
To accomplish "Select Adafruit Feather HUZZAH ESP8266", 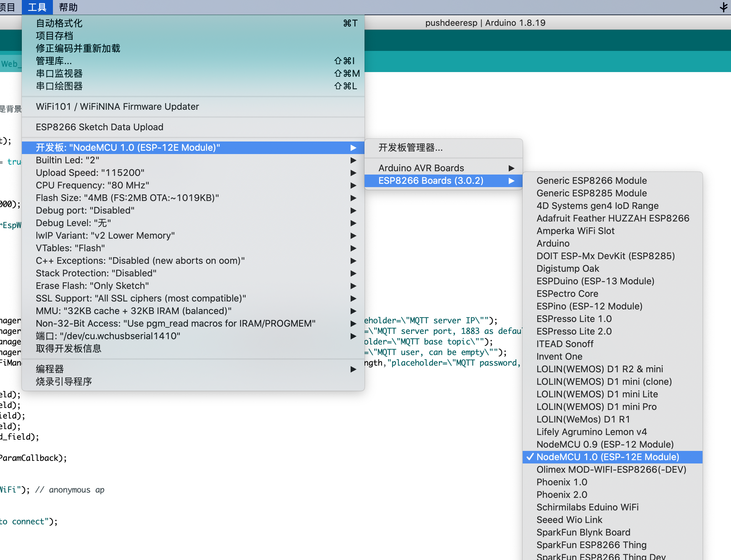I will (613, 218).
